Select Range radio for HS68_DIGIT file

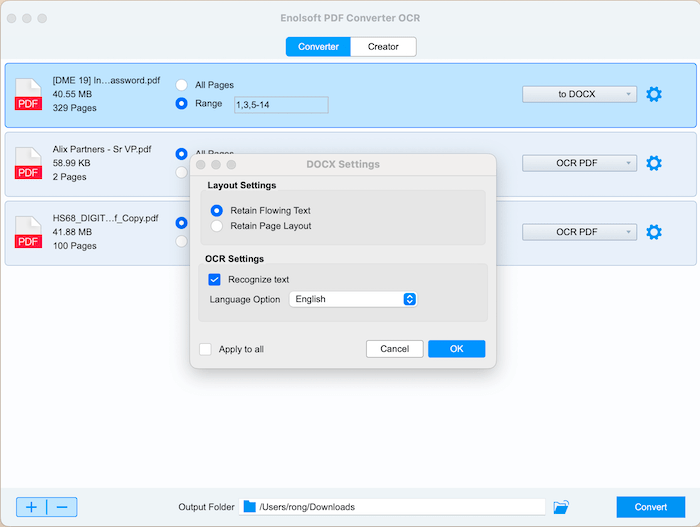click(x=181, y=241)
